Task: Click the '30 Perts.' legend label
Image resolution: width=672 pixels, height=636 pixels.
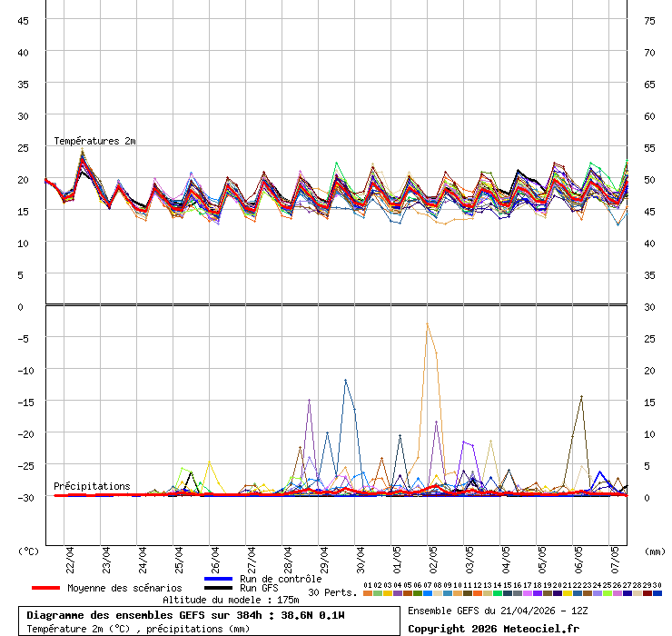Action: [332, 592]
